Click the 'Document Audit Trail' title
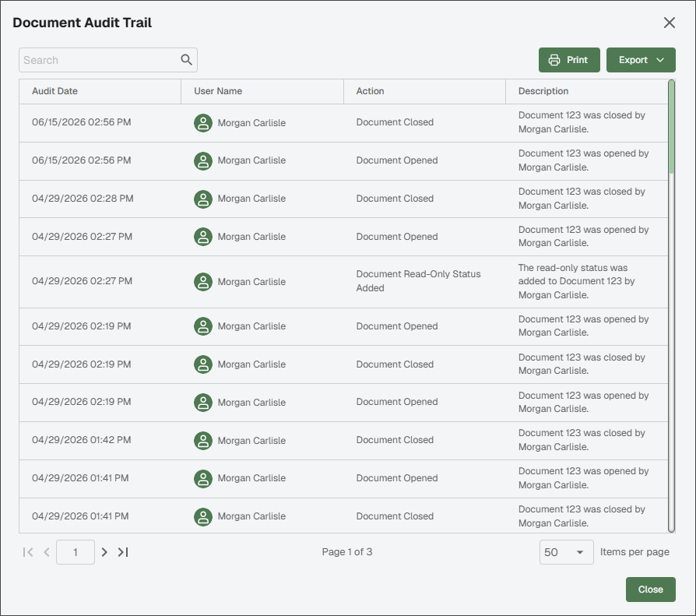Image resolution: width=696 pixels, height=616 pixels. (x=82, y=23)
